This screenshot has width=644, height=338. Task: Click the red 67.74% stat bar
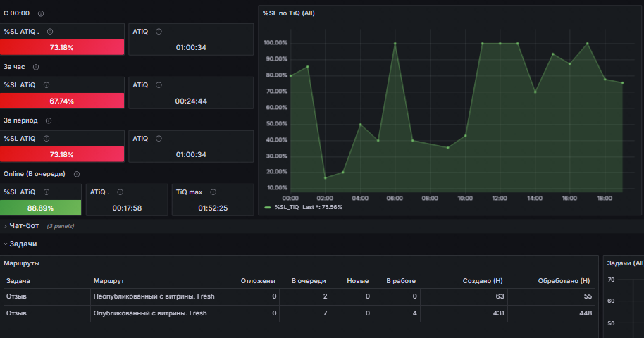(x=62, y=101)
